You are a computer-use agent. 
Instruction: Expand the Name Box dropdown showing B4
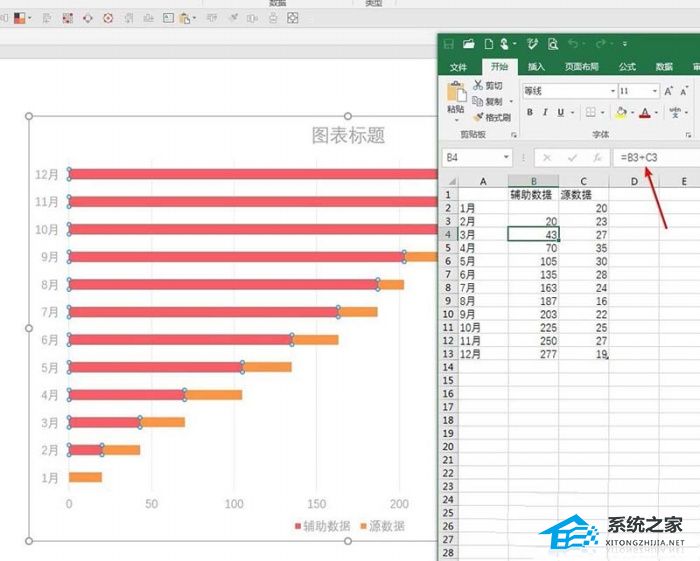tap(507, 158)
